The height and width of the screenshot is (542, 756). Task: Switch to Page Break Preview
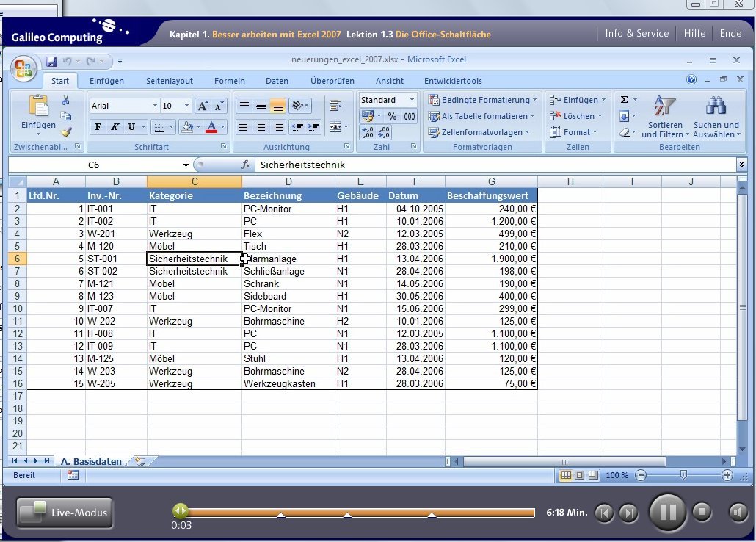tap(593, 475)
